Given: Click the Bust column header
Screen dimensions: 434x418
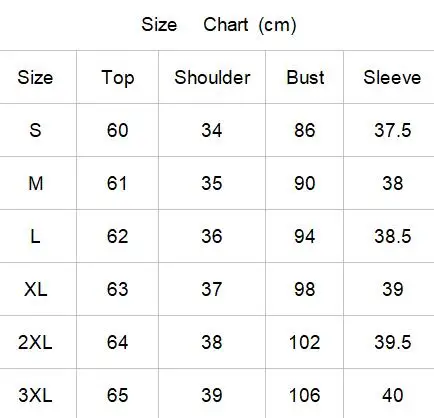Looking at the screenshot, I should coord(305,77).
